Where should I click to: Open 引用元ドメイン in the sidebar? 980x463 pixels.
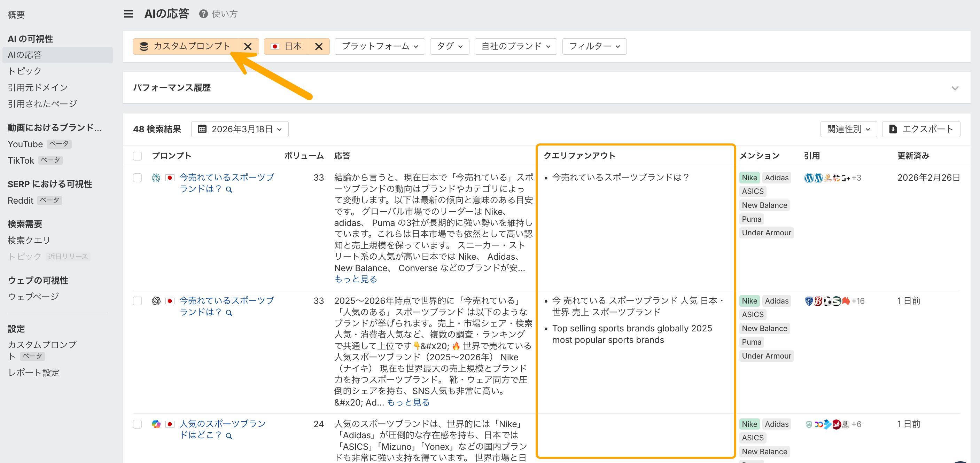38,87
